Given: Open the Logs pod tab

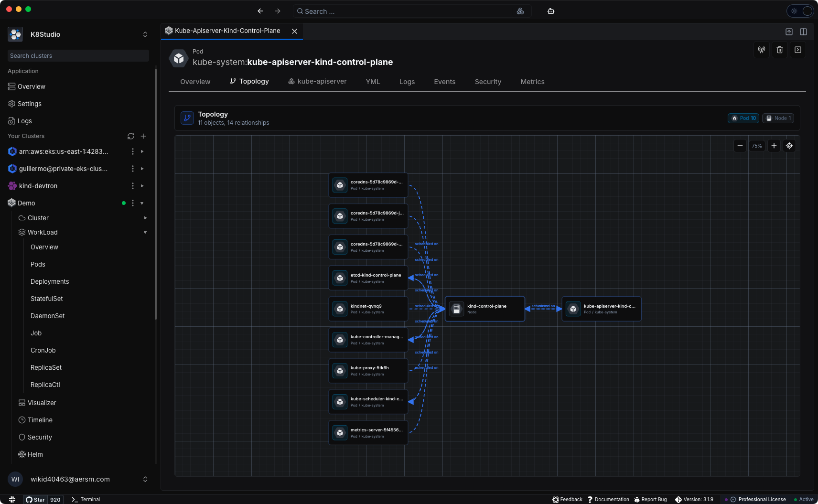Looking at the screenshot, I should coord(407,82).
